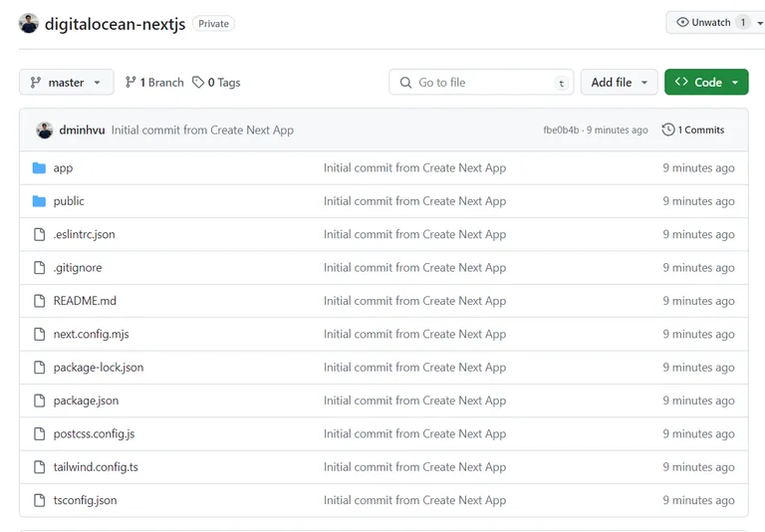765x532 pixels.
Task: Click the repository owner avatar beside digitalocean-nextjs
Action: [x=28, y=24]
